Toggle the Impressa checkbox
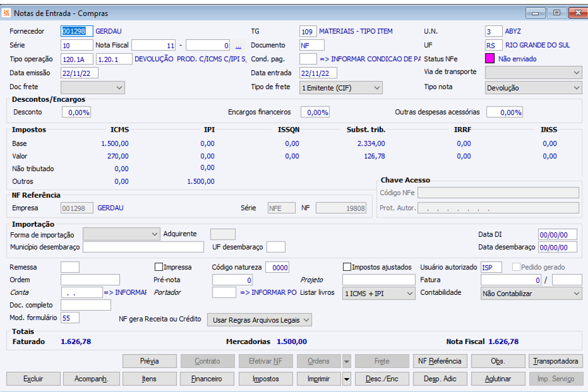This screenshot has height=392, width=588. pos(158,267)
